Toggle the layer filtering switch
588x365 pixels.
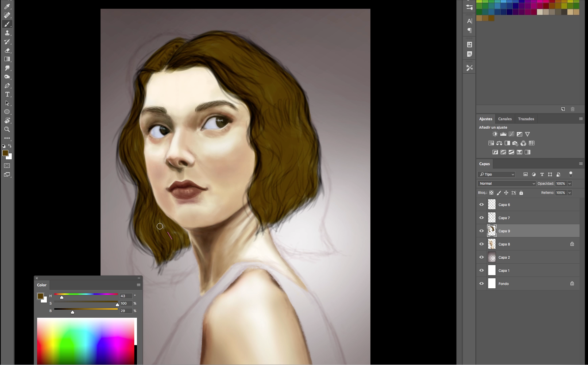click(x=571, y=174)
